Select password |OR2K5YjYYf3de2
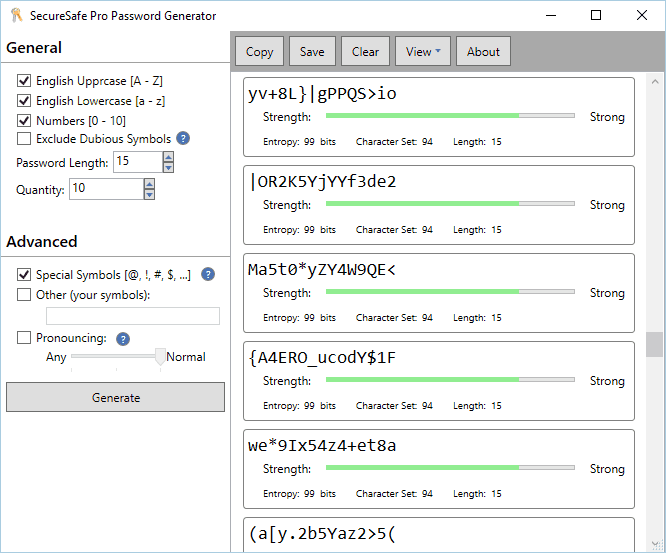This screenshot has height=553, width=666. pyautogui.click(x=322, y=182)
